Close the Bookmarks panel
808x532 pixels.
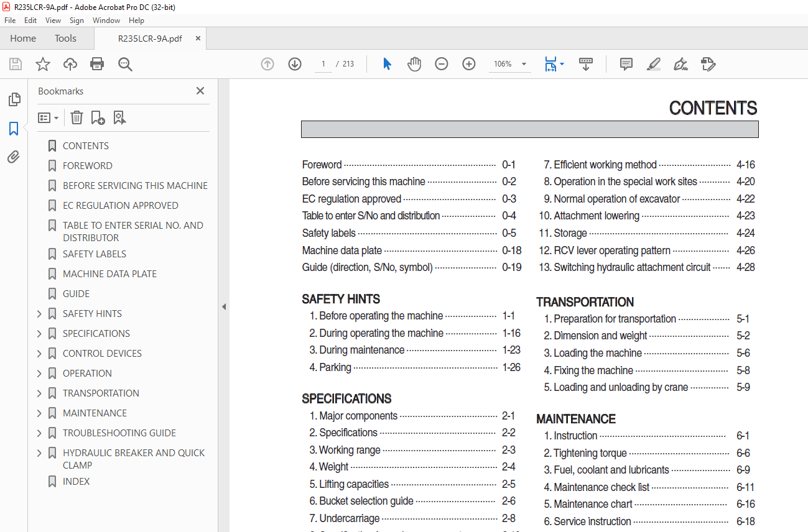pyautogui.click(x=200, y=91)
